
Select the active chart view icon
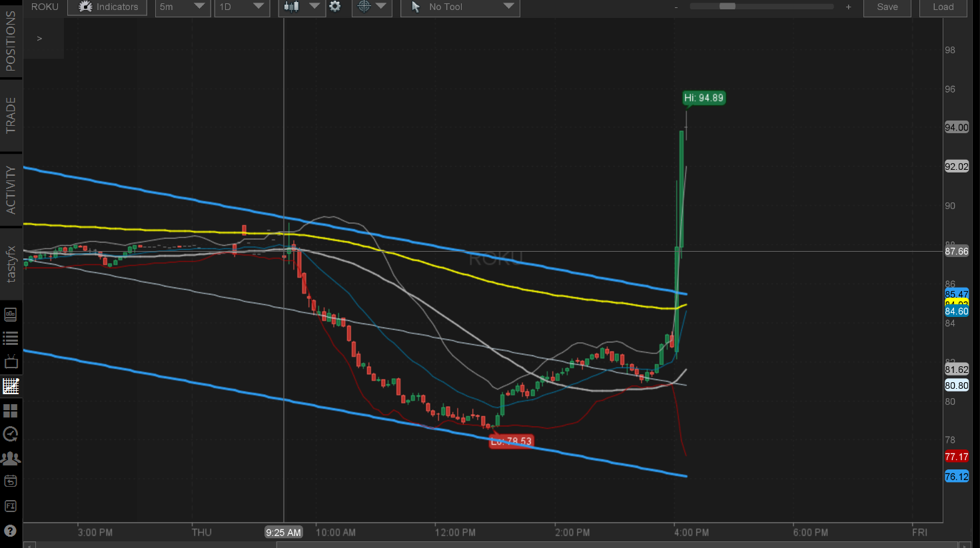(11, 386)
